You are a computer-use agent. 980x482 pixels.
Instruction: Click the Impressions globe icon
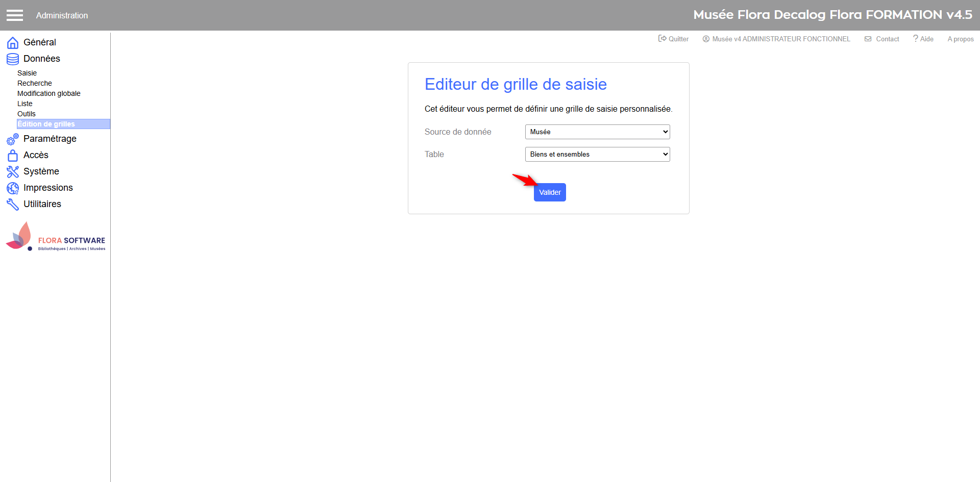[x=13, y=188]
